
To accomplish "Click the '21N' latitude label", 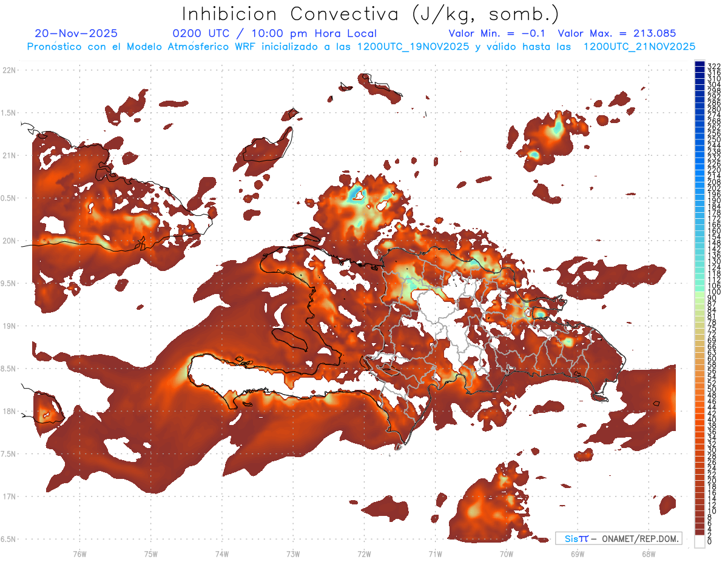I will pyautogui.click(x=9, y=155).
